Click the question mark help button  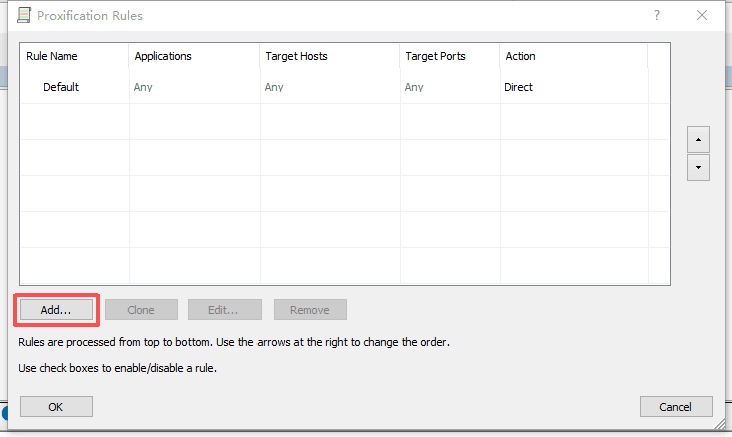pyautogui.click(x=657, y=16)
